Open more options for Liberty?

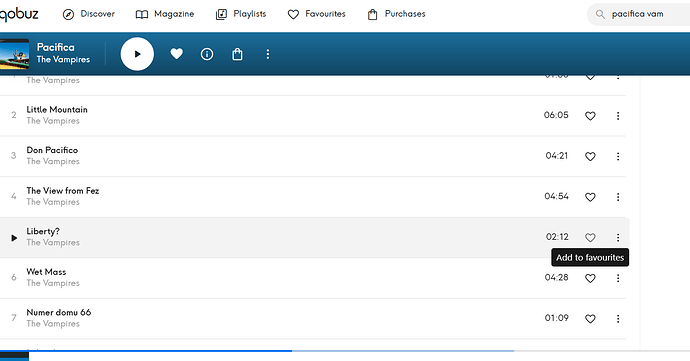(x=618, y=237)
